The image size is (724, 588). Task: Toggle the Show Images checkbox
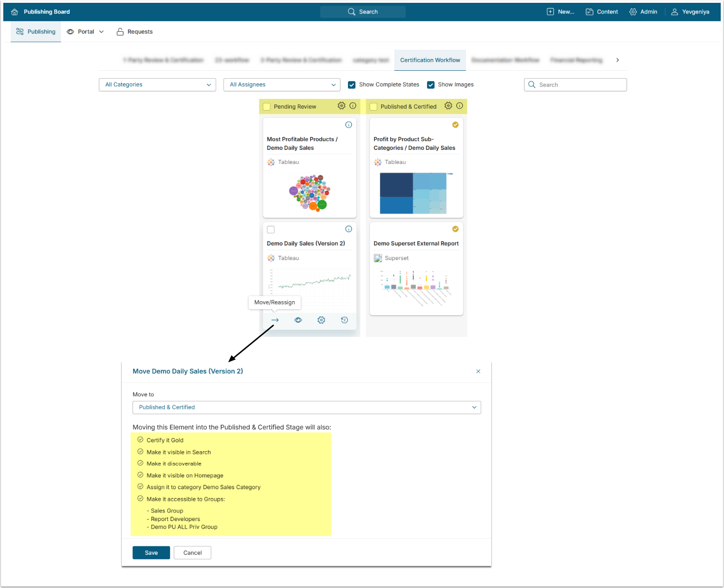(x=431, y=85)
